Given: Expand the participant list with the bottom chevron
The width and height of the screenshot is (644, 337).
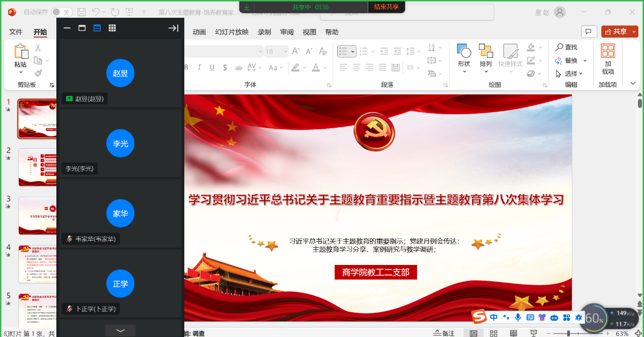Looking at the screenshot, I should 120,330.
